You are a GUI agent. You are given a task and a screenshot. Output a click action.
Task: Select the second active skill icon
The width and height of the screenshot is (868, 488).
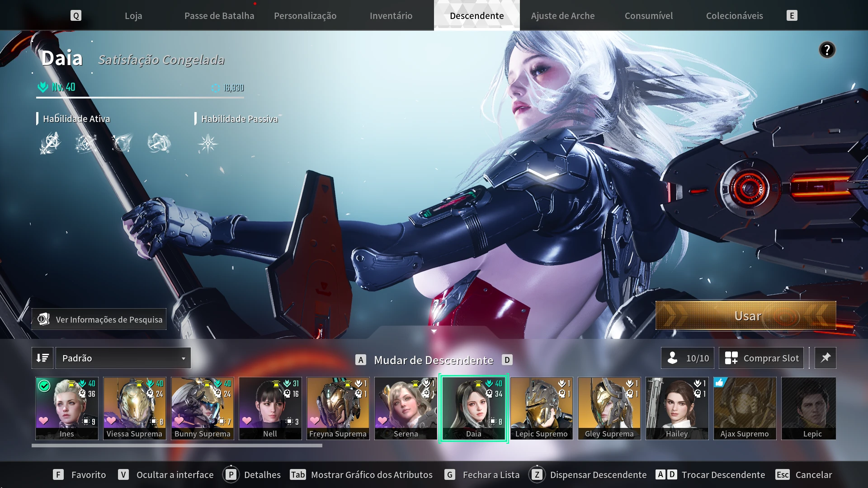(x=86, y=143)
